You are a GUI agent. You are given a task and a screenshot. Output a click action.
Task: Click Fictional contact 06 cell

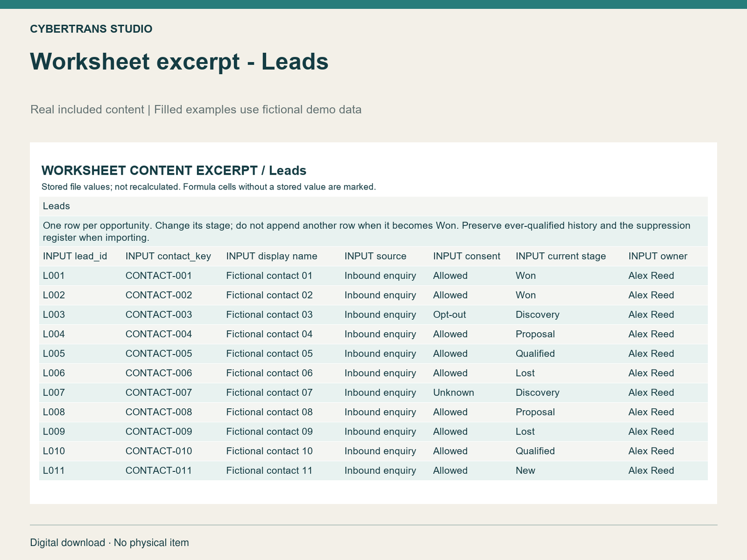269,373
